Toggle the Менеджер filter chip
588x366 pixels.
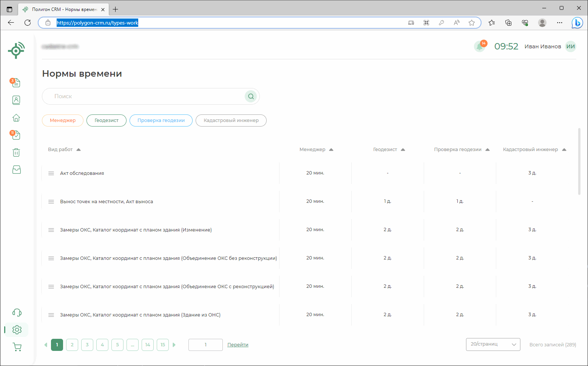pyautogui.click(x=63, y=120)
